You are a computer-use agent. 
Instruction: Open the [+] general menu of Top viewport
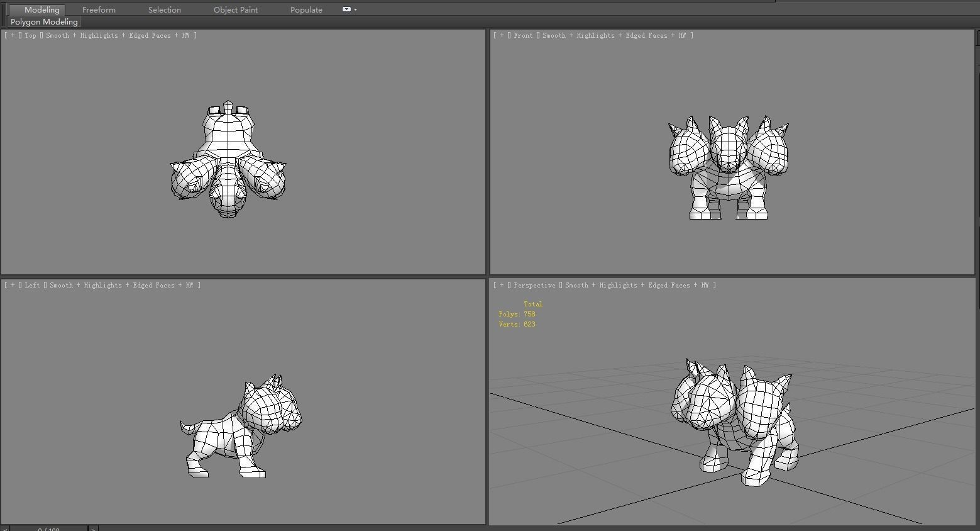13,35
